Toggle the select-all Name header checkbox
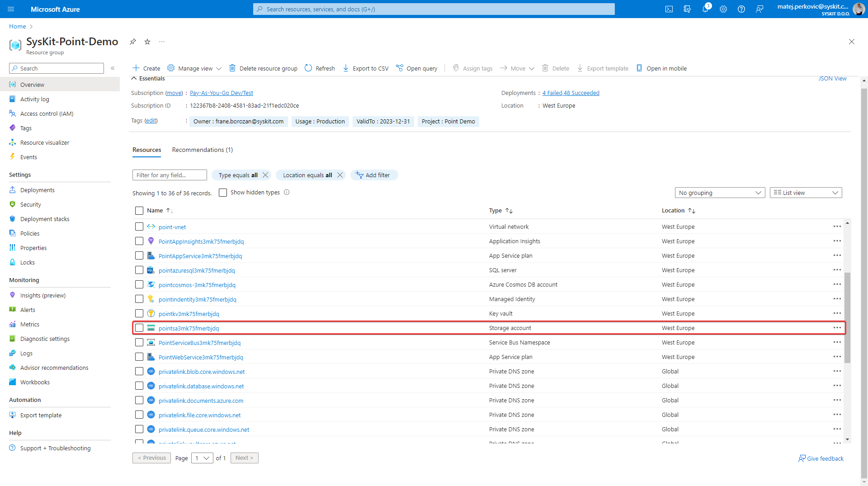 click(139, 211)
